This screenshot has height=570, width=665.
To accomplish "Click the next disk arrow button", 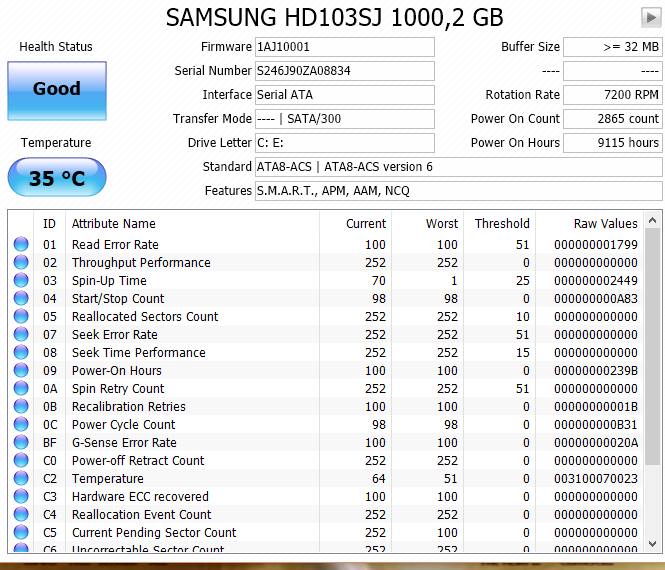I will [x=651, y=18].
